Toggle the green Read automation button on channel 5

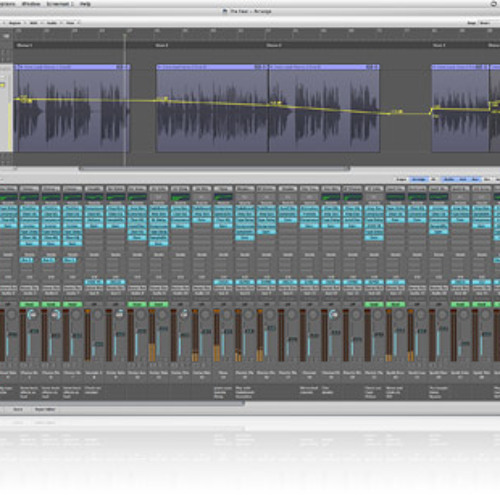tap(29, 304)
